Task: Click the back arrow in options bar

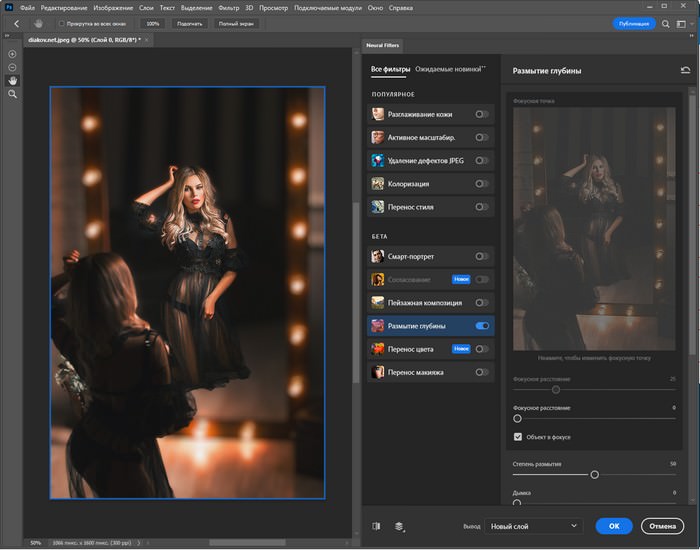Action: 16,23
